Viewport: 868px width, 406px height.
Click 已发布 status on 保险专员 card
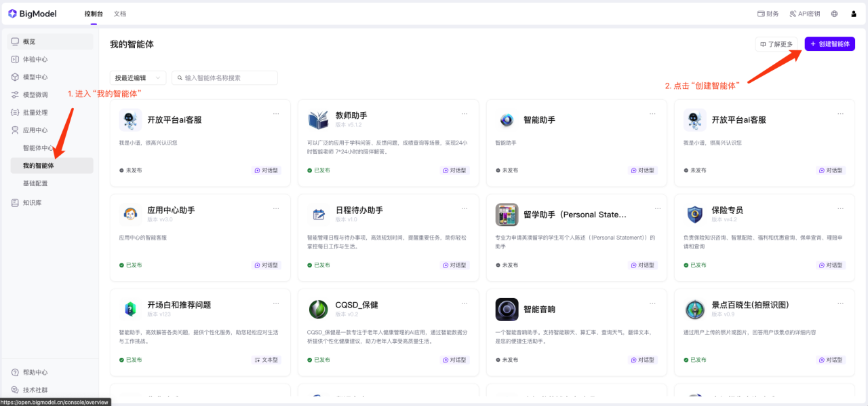point(696,265)
